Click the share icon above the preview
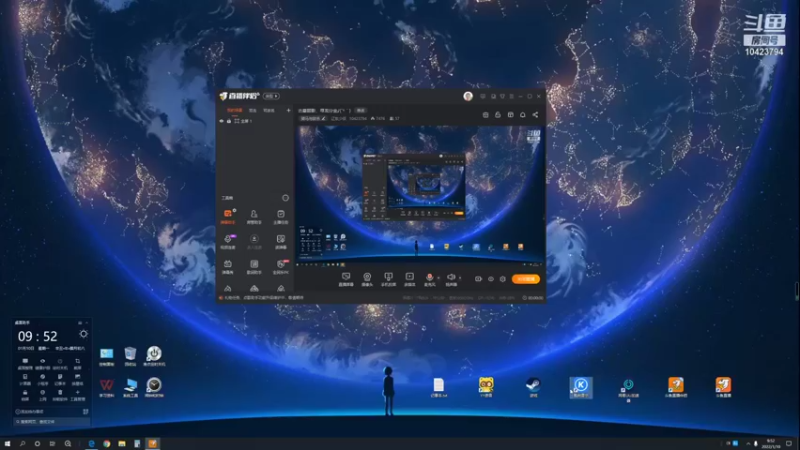This screenshot has height=450, width=800. click(535, 115)
